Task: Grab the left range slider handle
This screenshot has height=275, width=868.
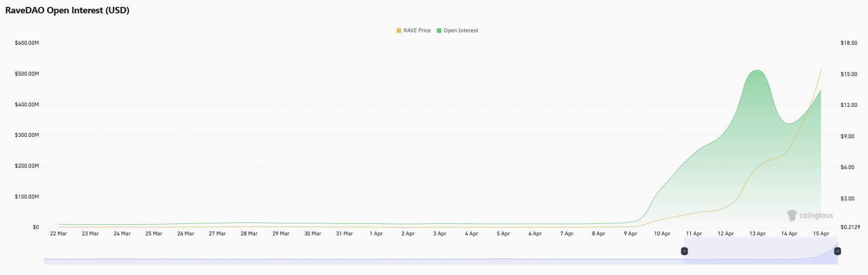Action: 684,251
